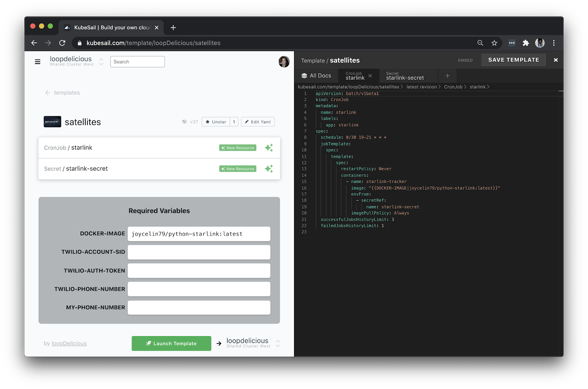Viewport: 588px width, 389px height.
Task: Click the name: starlink-tracker line
Action: [376, 182]
